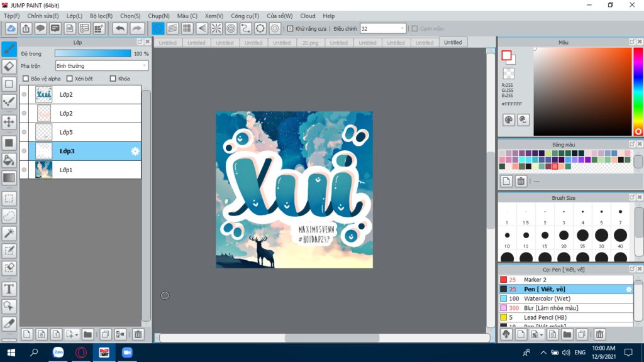Hide the Lớp2 layer with Xui lettering thumbnail
Screen dimensions: 644x362
(25, 94)
